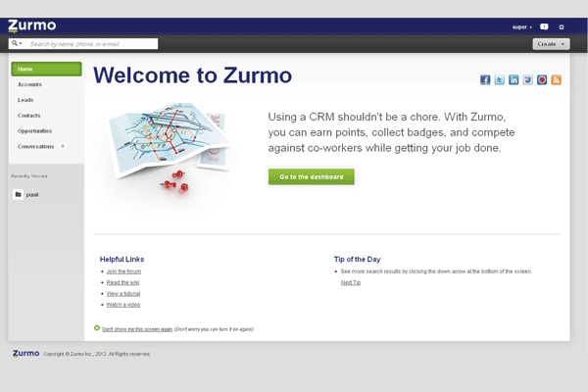
Task: Focus the search by name input field
Action: point(91,44)
